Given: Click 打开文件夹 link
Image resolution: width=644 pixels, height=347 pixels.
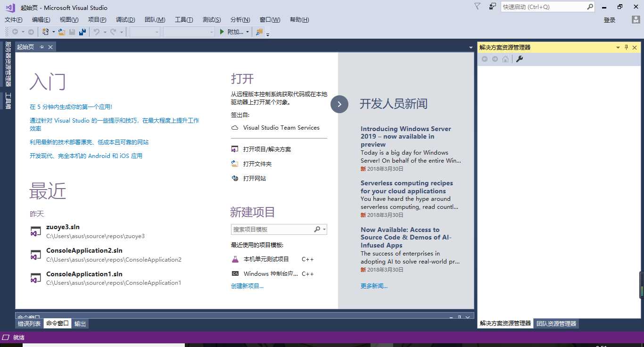Looking at the screenshot, I should click(257, 164).
